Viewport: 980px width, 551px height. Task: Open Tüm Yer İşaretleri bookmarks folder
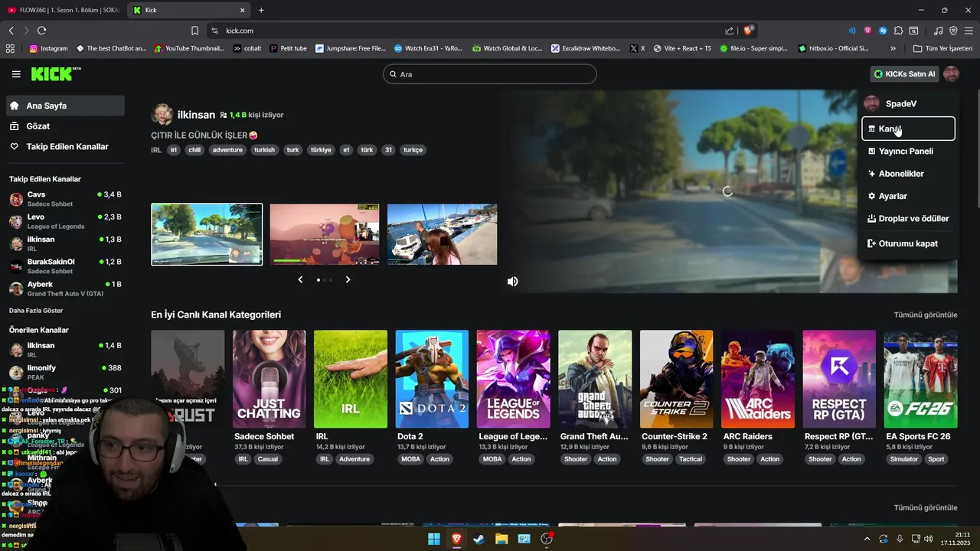click(x=942, y=48)
